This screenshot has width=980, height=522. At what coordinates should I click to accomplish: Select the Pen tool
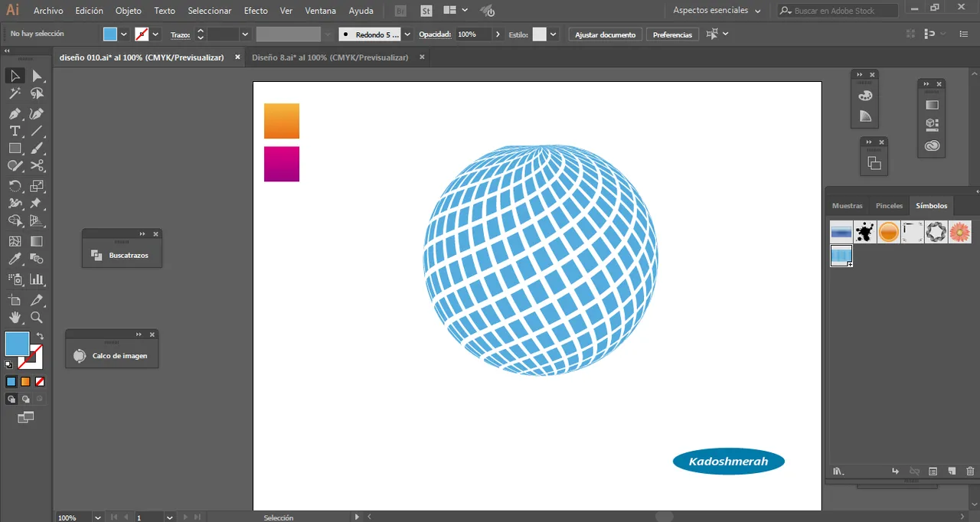[15, 113]
